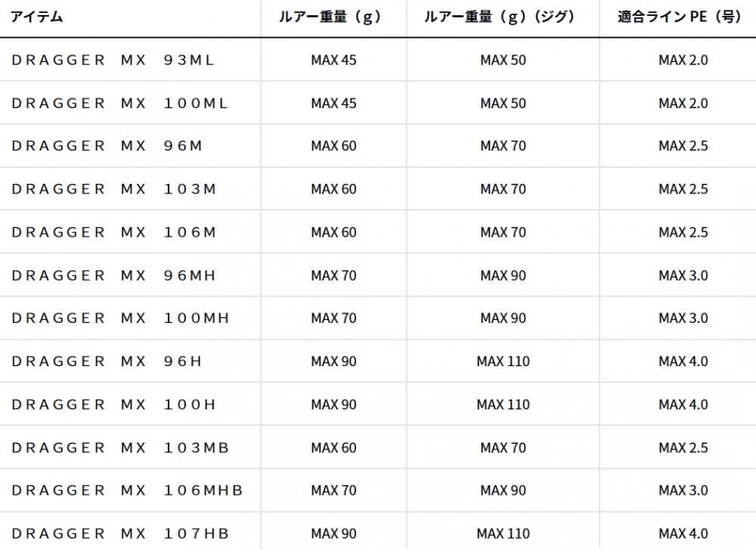Click MAX 3.0 PE line for 96MH
756x550 pixels.
click(x=683, y=275)
